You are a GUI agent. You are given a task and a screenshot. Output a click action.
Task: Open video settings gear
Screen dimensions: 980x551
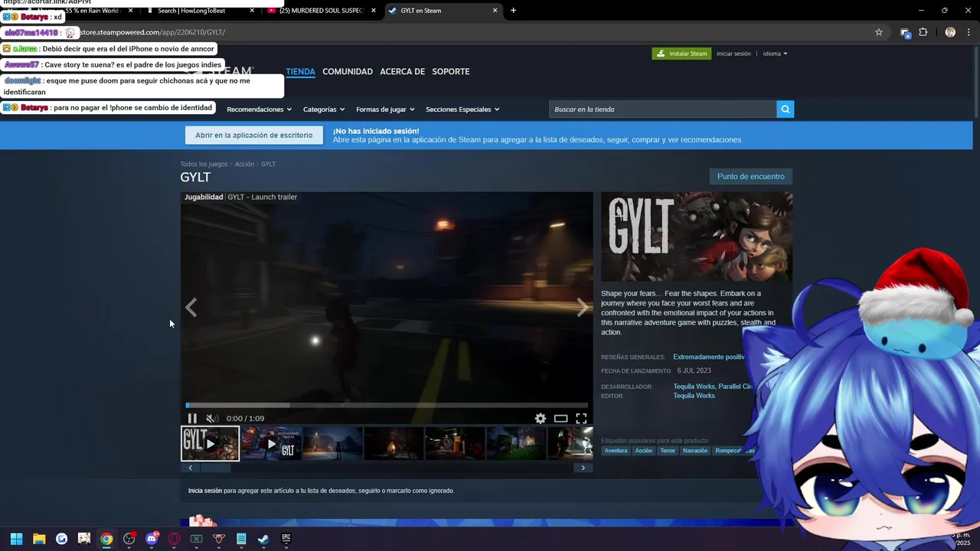tap(541, 419)
